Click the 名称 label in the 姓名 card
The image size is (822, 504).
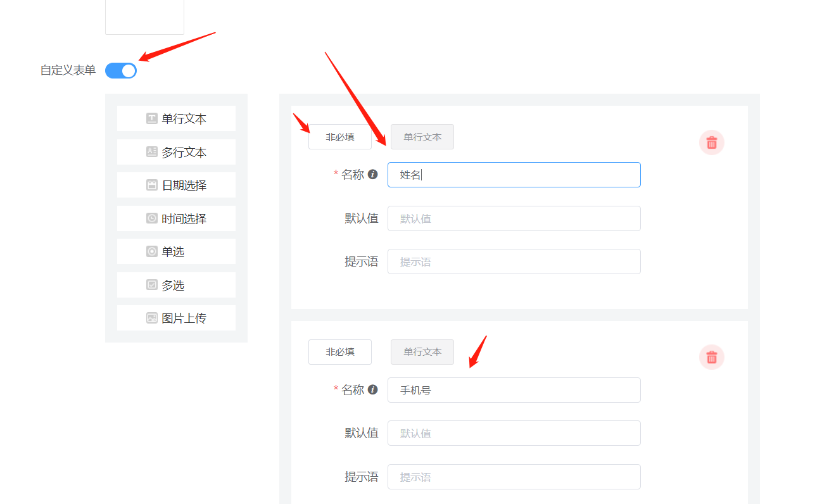tap(353, 175)
